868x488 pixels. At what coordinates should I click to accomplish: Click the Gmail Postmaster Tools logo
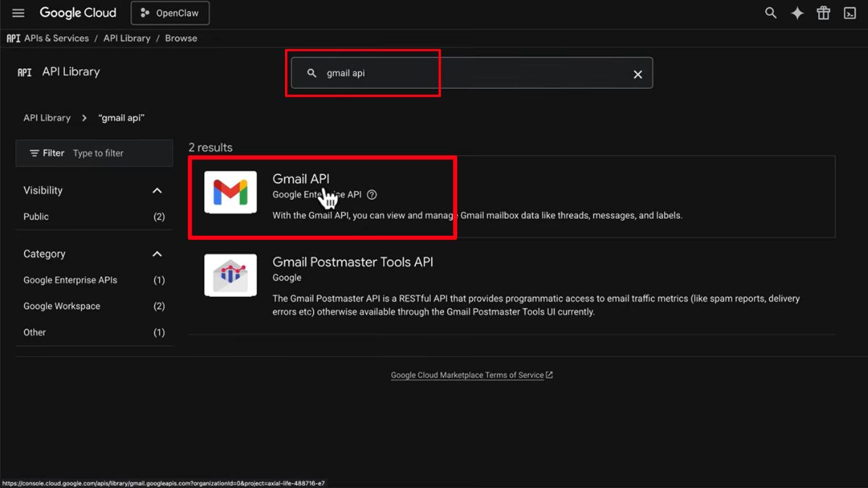click(230, 275)
